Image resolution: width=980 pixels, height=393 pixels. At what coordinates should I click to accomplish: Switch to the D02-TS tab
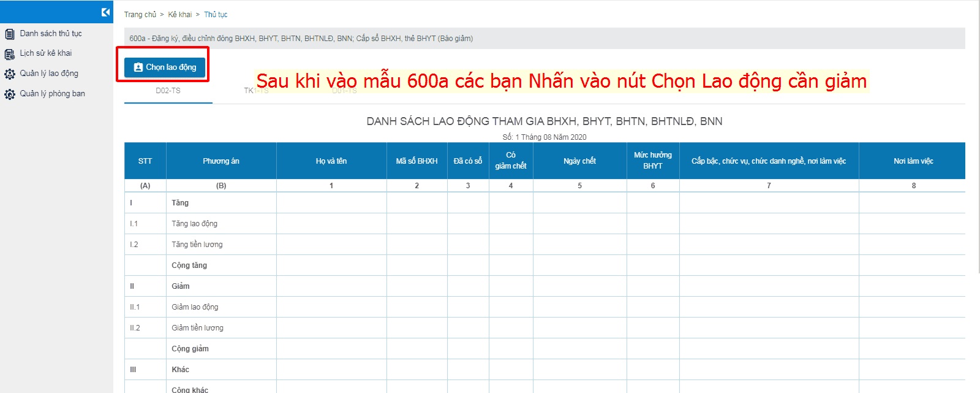(x=168, y=91)
